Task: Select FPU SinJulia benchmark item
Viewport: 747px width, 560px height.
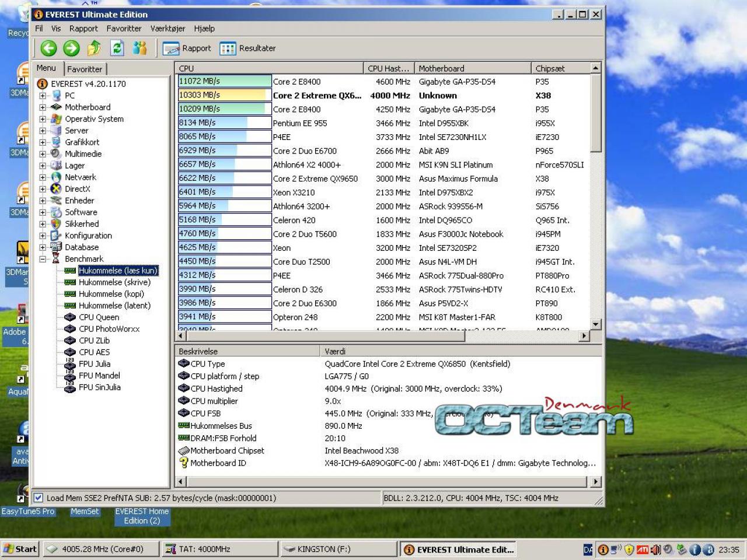Action: point(100,387)
